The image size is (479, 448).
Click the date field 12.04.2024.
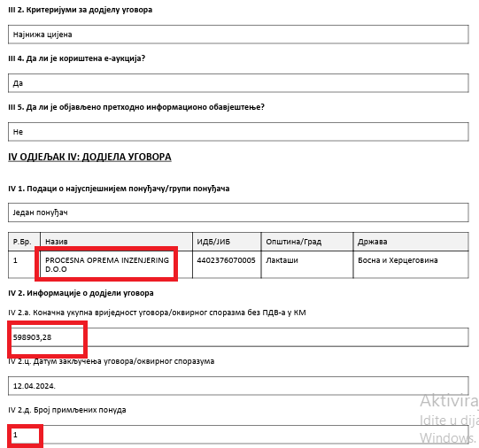point(238,386)
